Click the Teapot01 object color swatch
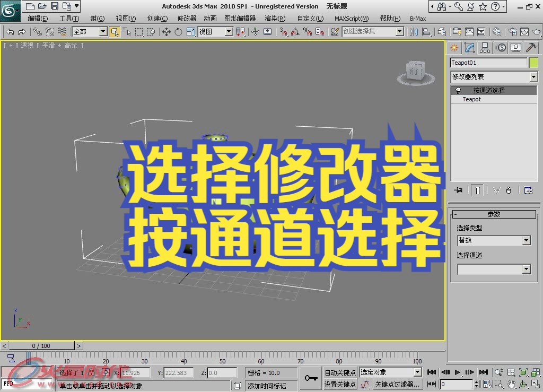543x392 pixels. click(533, 62)
